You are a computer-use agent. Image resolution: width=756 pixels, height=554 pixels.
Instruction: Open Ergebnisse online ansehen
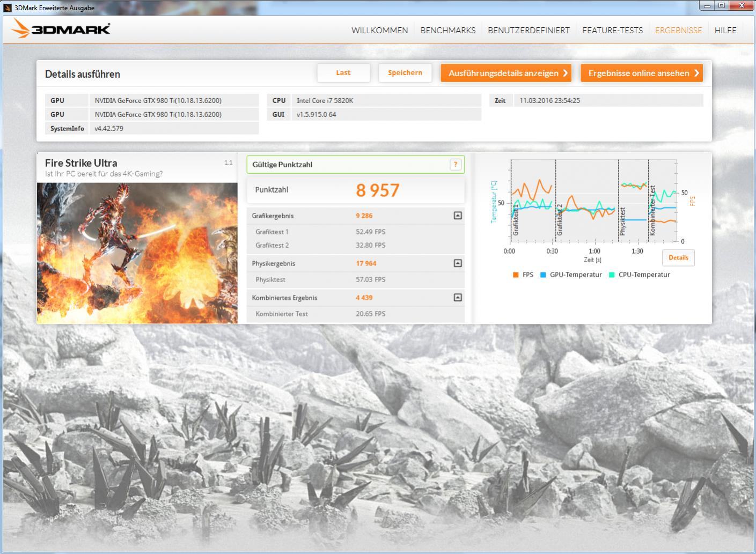[x=642, y=73]
